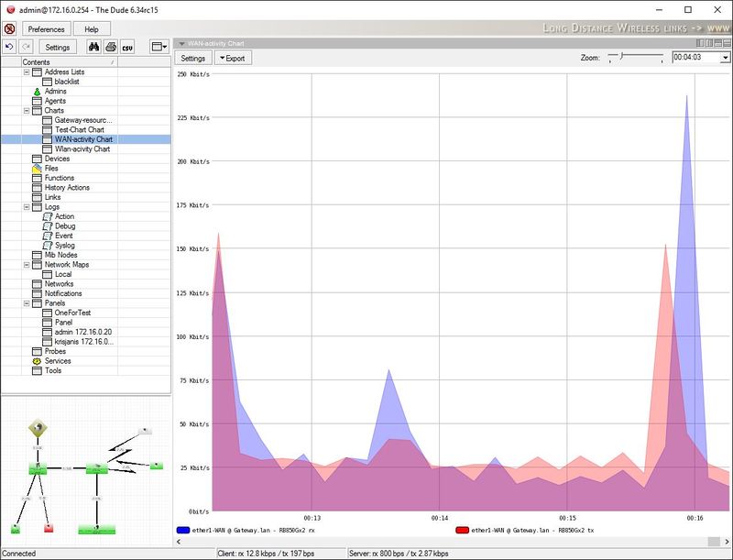
Task: Open the Preferences menu
Action: click(47, 29)
